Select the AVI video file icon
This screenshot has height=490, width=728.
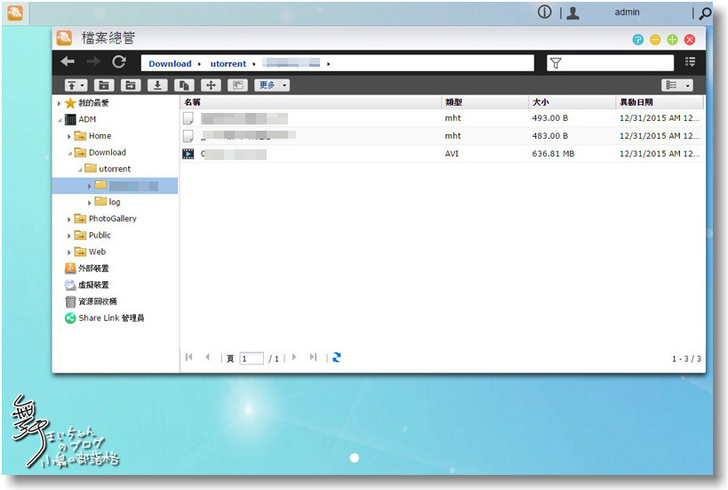click(x=188, y=154)
